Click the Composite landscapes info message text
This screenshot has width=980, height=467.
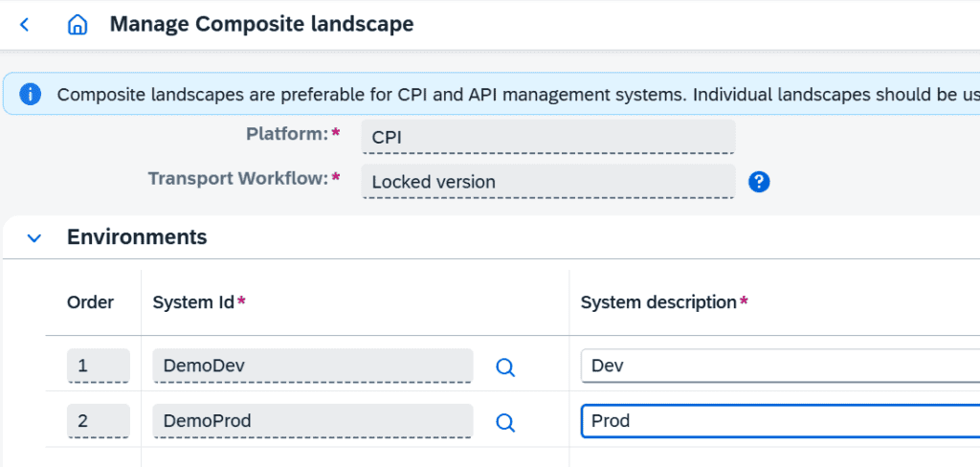point(518,95)
